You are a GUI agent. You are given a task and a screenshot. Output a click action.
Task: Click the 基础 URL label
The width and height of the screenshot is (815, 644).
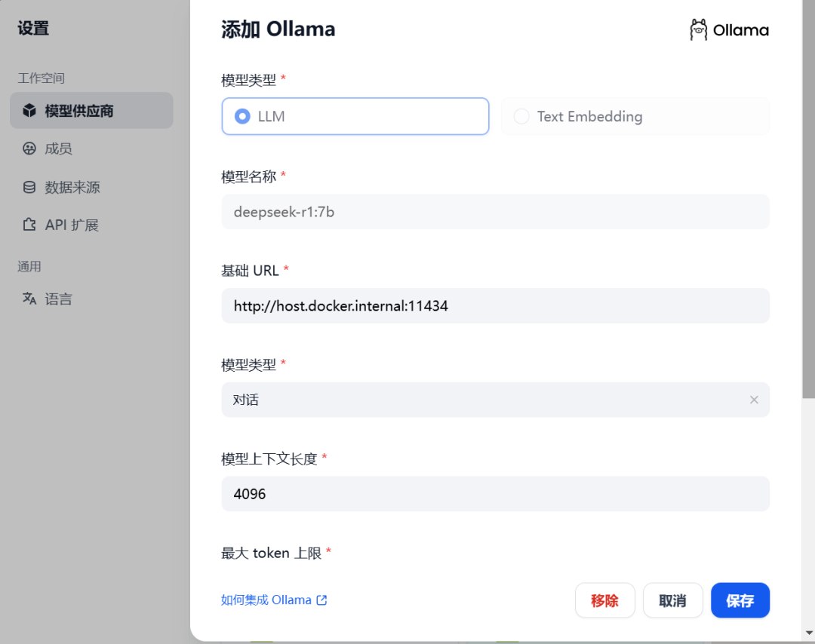(x=250, y=271)
